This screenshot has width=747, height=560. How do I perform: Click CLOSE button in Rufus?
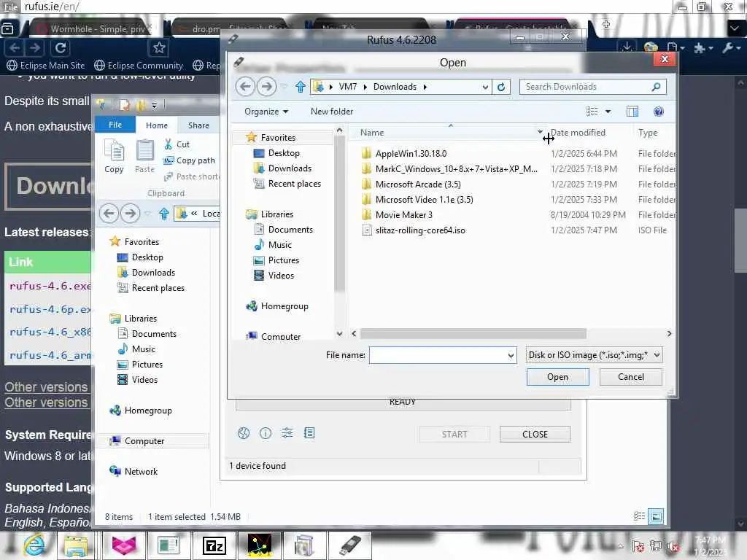pos(535,435)
